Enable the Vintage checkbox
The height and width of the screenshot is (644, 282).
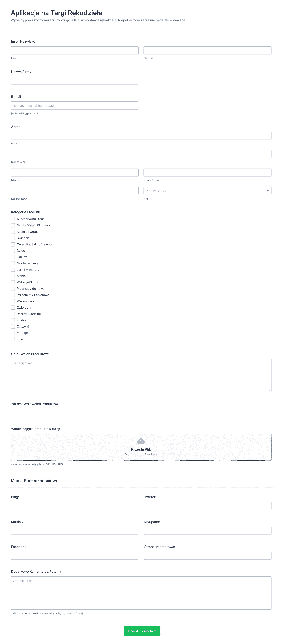(13, 333)
